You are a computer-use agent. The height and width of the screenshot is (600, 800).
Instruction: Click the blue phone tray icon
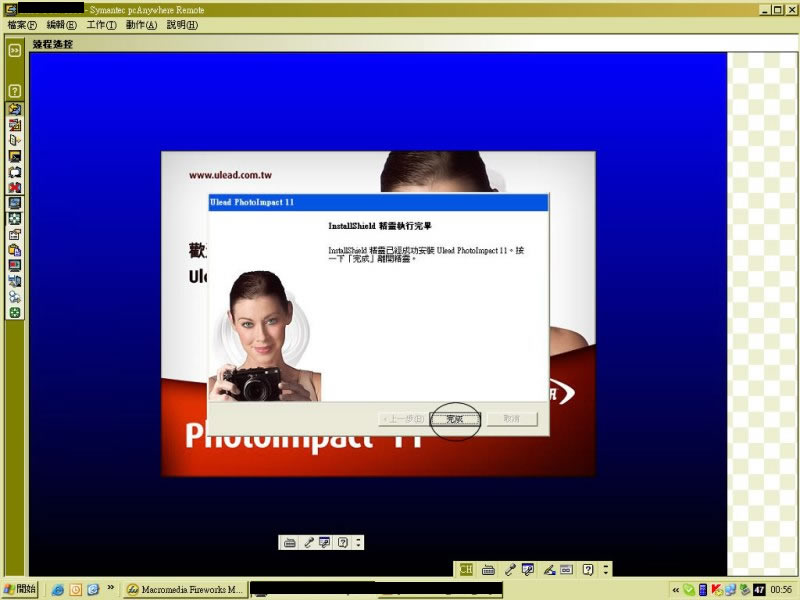click(x=703, y=590)
